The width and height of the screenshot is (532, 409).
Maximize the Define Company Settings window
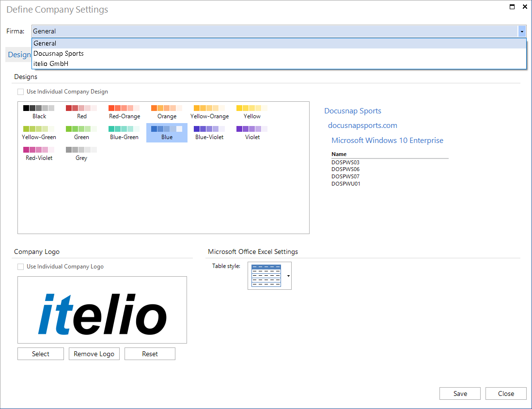pyautogui.click(x=512, y=7)
